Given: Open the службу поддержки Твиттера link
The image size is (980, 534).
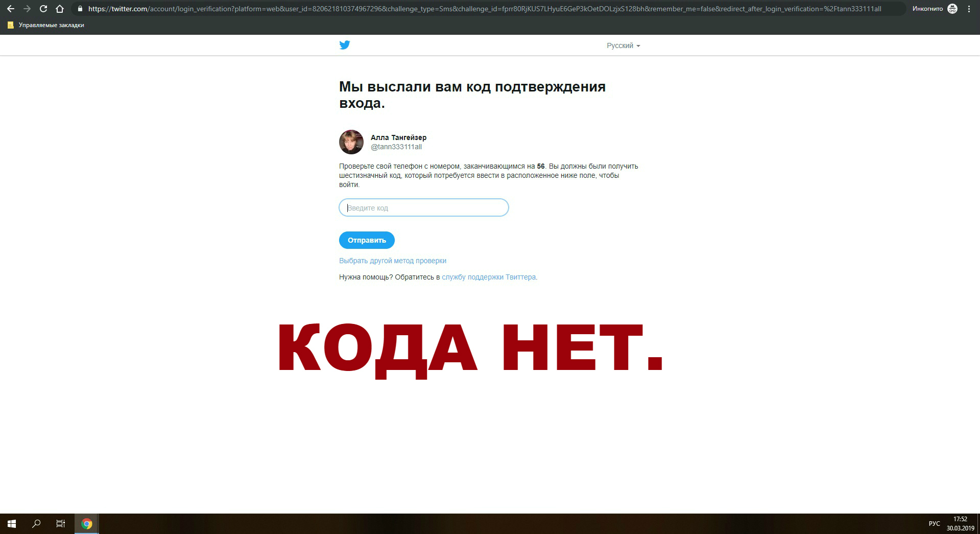Looking at the screenshot, I should pyautogui.click(x=489, y=277).
